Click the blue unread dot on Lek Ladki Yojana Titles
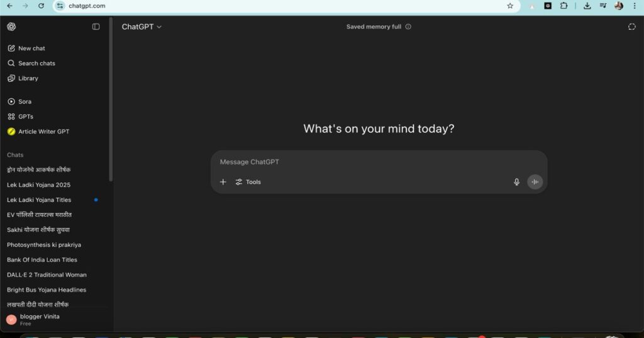 click(96, 200)
